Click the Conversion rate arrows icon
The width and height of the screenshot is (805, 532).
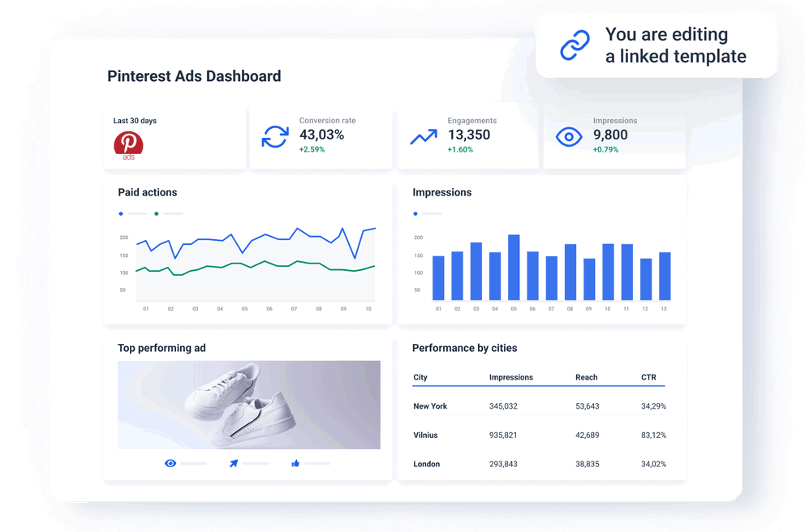pos(275,137)
